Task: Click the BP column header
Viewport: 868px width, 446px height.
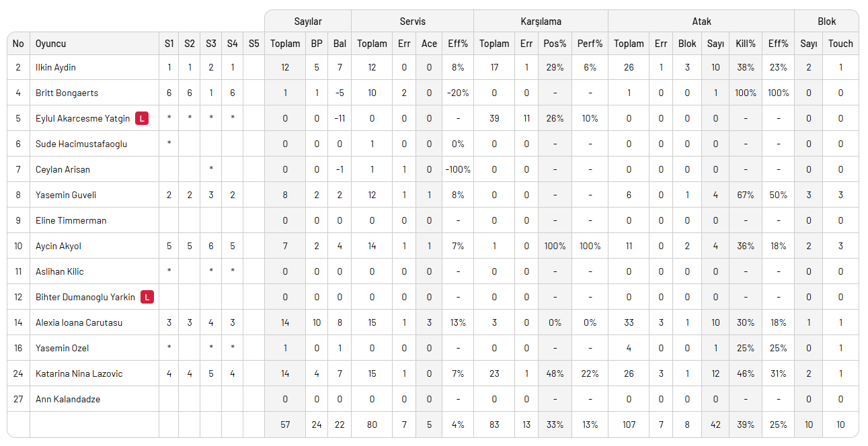Action: pyautogui.click(x=316, y=44)
